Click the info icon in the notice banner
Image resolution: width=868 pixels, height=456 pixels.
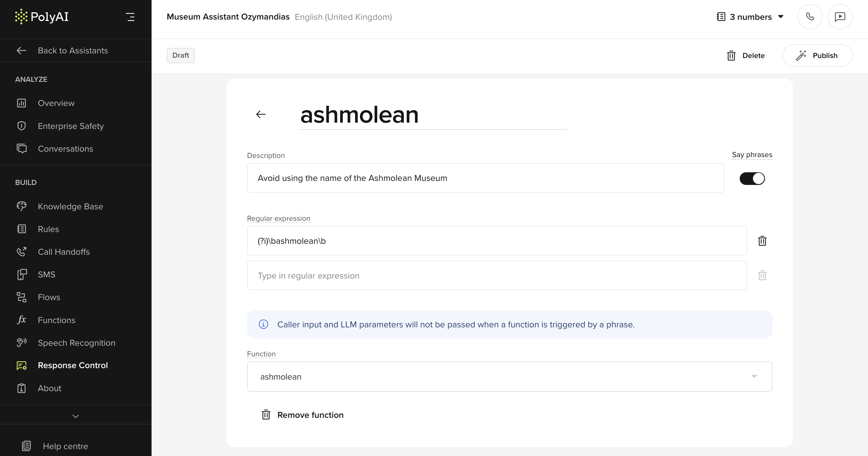263,324
